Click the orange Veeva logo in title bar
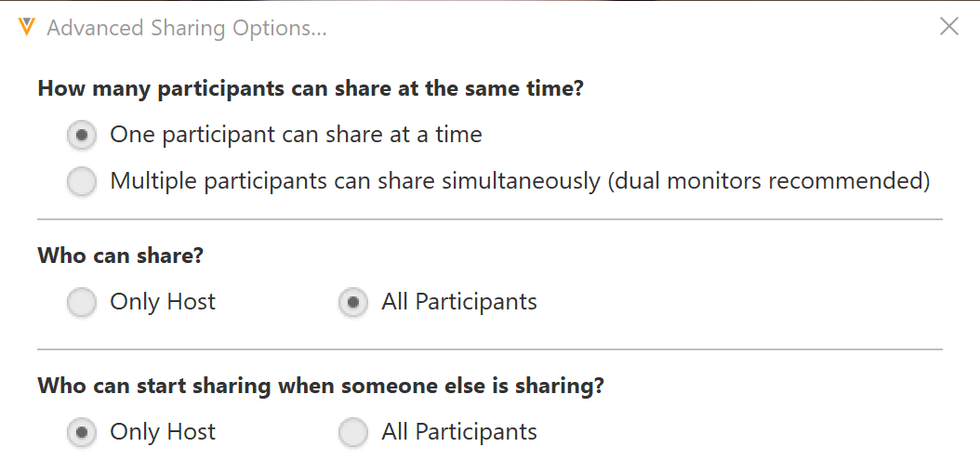Image resolution: width=980 pixels, height=460 pixels. [x=27, y=27]
